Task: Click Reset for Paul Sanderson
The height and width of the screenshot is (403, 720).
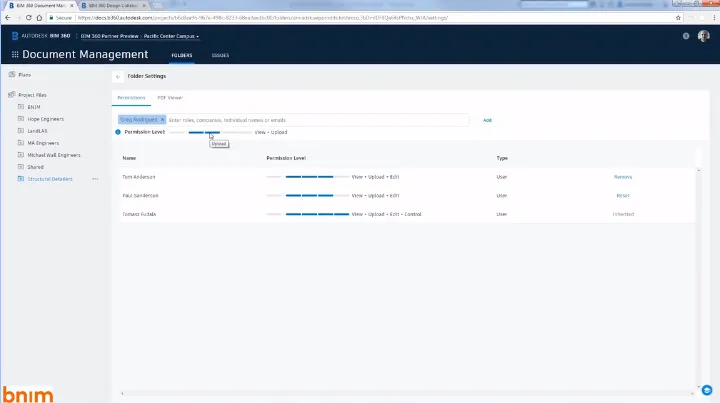Action: (x=622, y=195)
